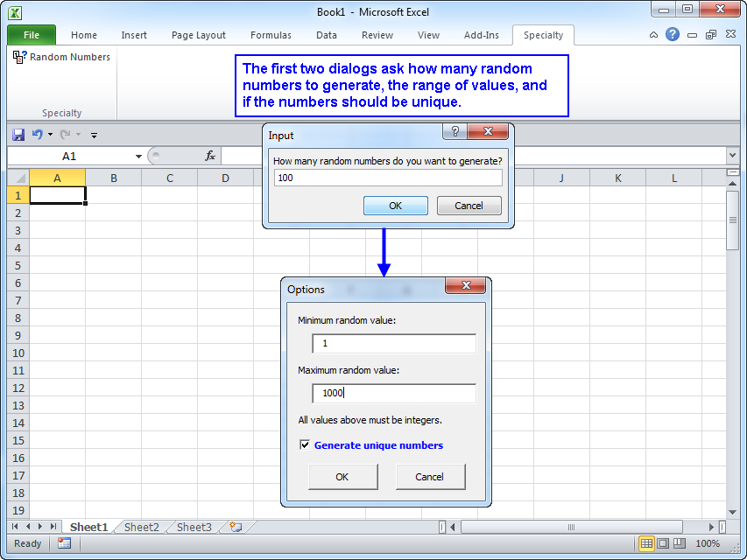747x560 pixels.
Task: Expand the Name Box dropdown
Action: pos(138,157)
